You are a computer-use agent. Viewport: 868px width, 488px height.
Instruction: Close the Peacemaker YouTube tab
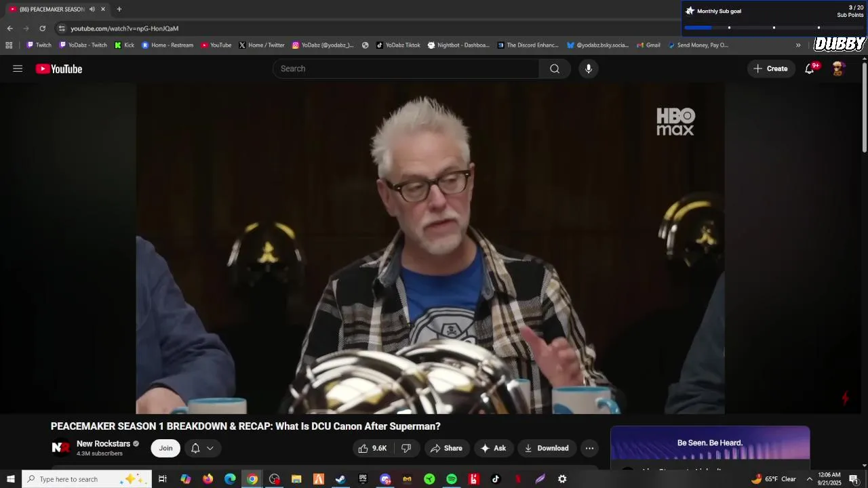click(x=103, y=9)
